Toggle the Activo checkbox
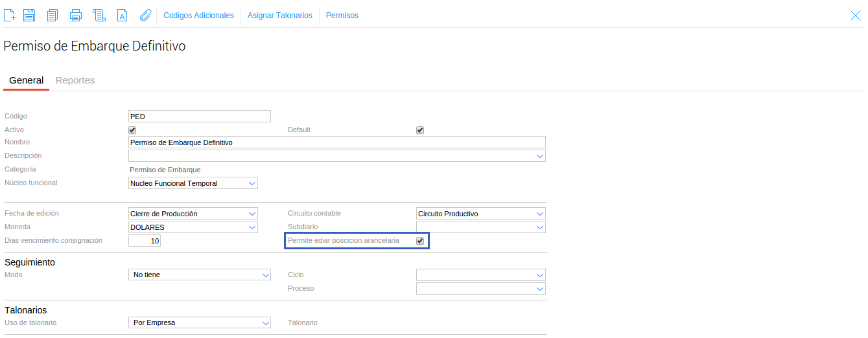Viewport: 868px width, 338px height. coord(132,130)
